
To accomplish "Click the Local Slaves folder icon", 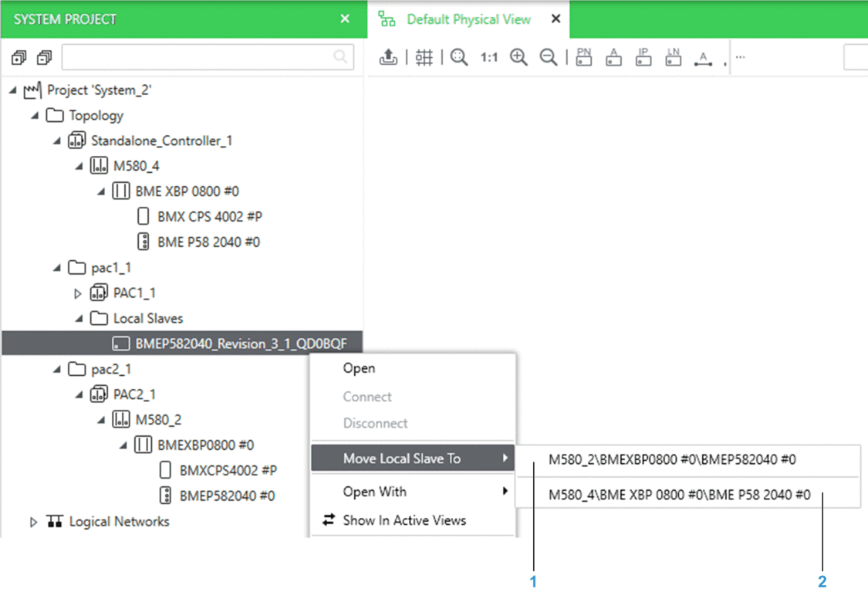I will click(99, 318).
